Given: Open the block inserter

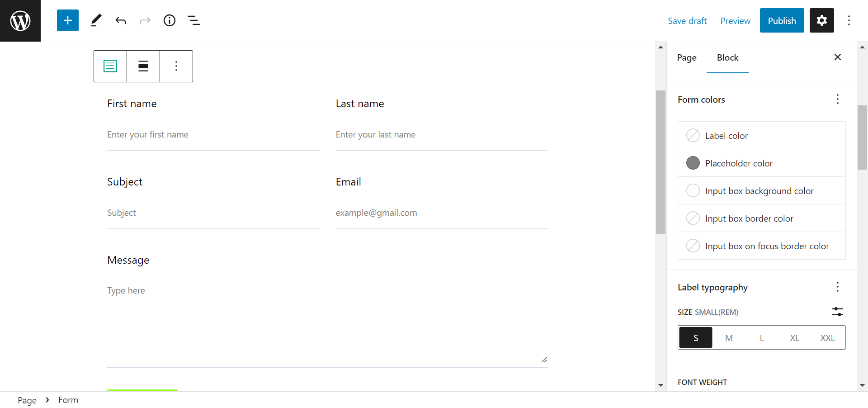Looking at the screenshot, I should click(67, 20).
